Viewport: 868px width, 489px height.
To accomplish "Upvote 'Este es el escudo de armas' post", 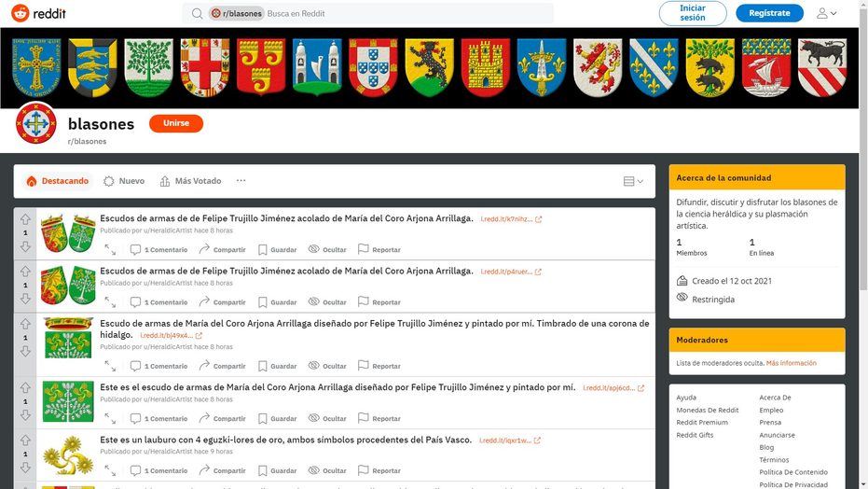I will [x=25, y=387].
